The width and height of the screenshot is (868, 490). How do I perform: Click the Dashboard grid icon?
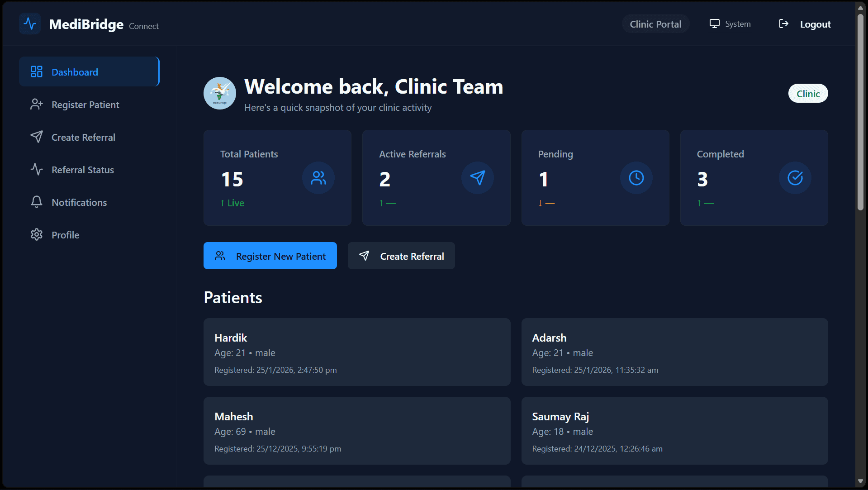point(37,71)
